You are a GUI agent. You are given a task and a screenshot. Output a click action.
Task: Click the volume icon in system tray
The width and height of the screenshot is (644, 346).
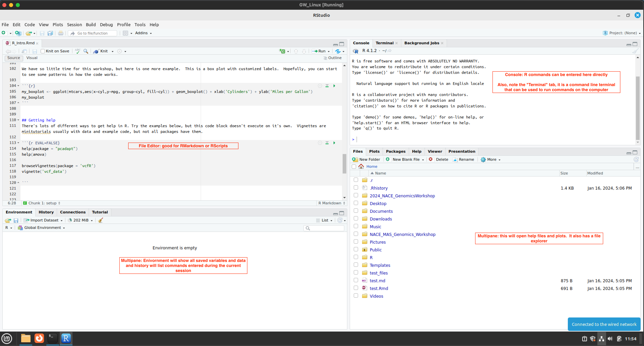point(610,338)
